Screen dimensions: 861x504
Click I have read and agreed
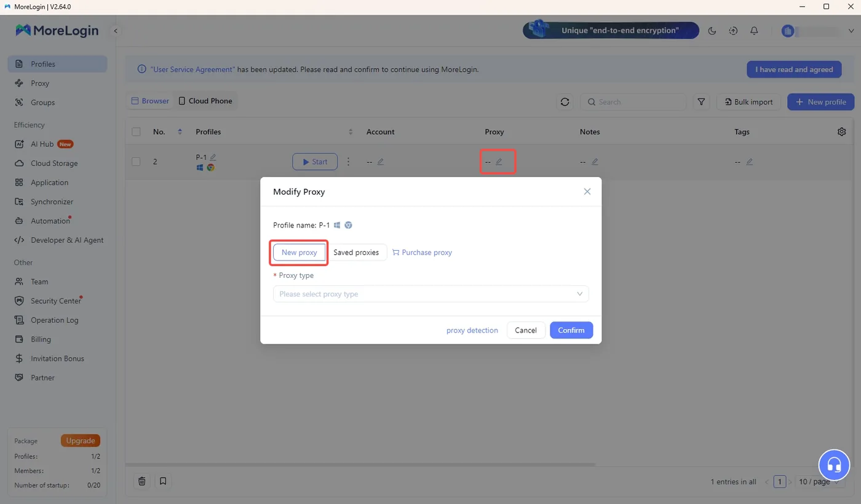794,69
